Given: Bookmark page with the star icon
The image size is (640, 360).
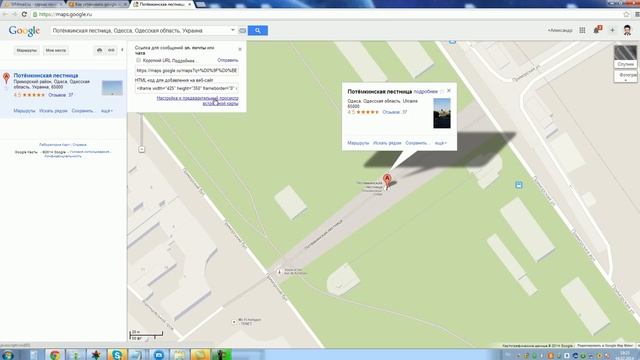Looking at the screenshot, I should point(627,14).
